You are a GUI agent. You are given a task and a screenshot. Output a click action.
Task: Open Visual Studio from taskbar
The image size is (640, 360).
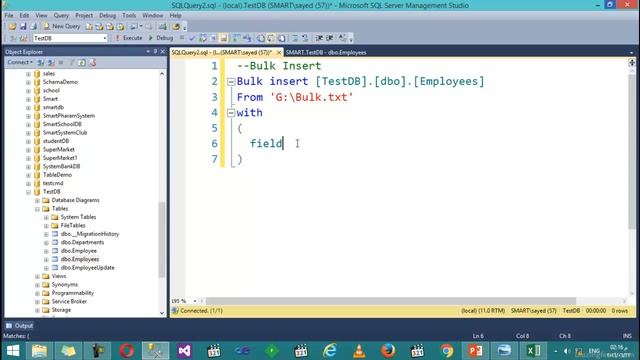pyautogui.click(x=184, y=351)
